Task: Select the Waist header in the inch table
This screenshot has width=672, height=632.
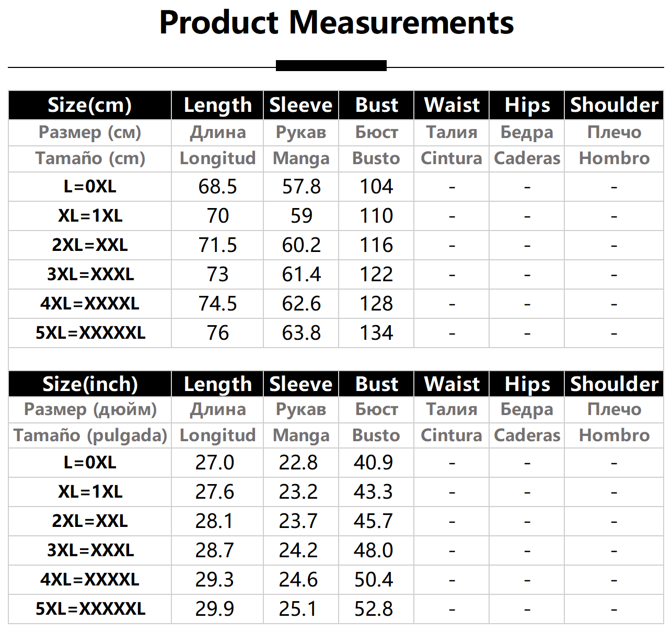Action: coord(451,384)
